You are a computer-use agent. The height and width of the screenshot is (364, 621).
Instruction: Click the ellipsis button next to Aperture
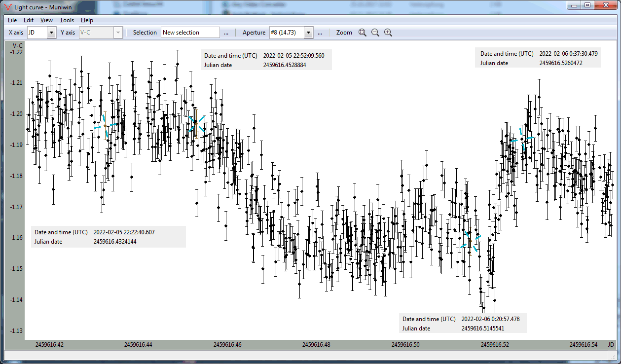click(x=320, y=33)
